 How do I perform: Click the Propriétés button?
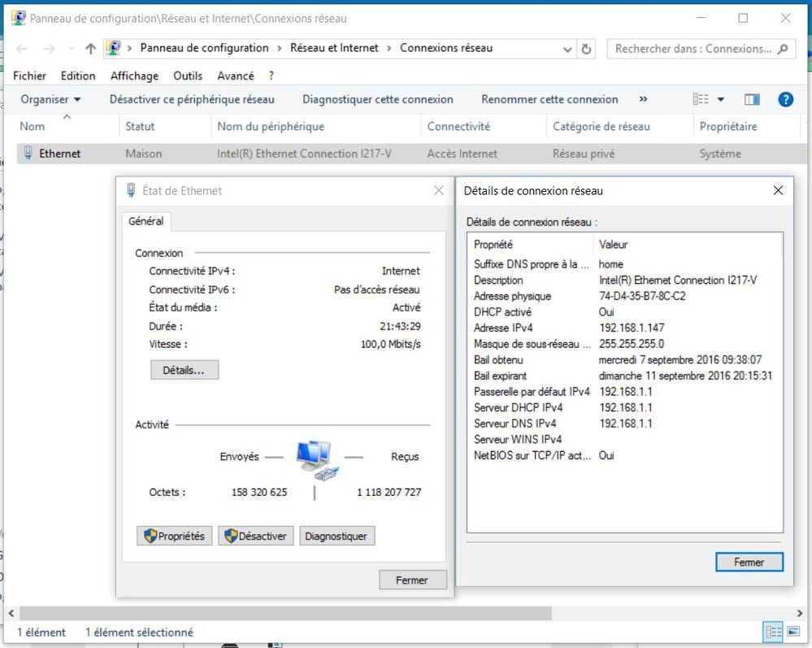pyautogui.click(x=174, y=536)
